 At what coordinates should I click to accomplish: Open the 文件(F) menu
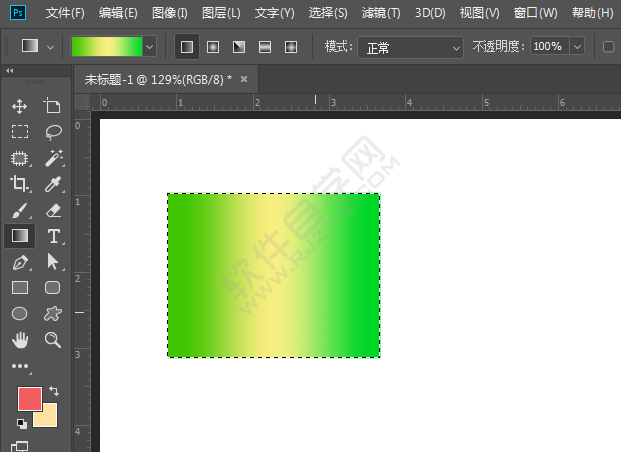[x=65, y=13]
